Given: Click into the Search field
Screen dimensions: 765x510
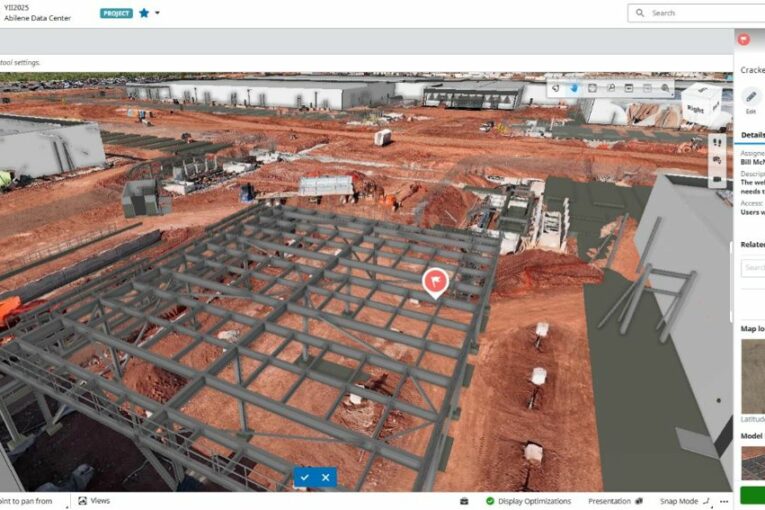Looking at the screenshot, I should (696, 13).
